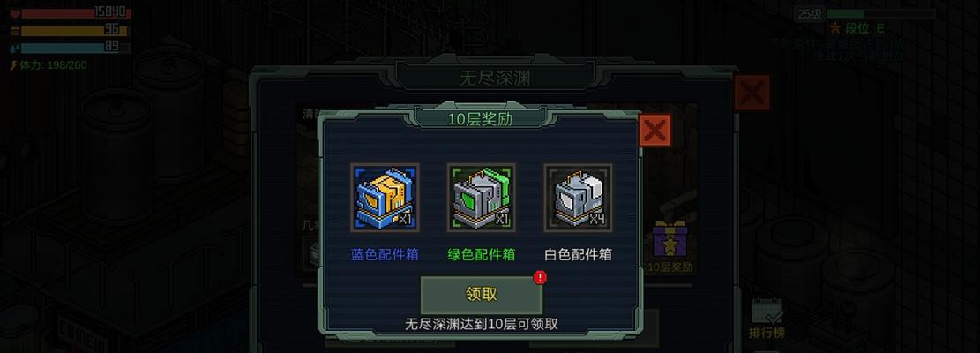Screen dimensions: 980x353
Task: Tap the red exclamation notification badge
Action: pos(540,277)
